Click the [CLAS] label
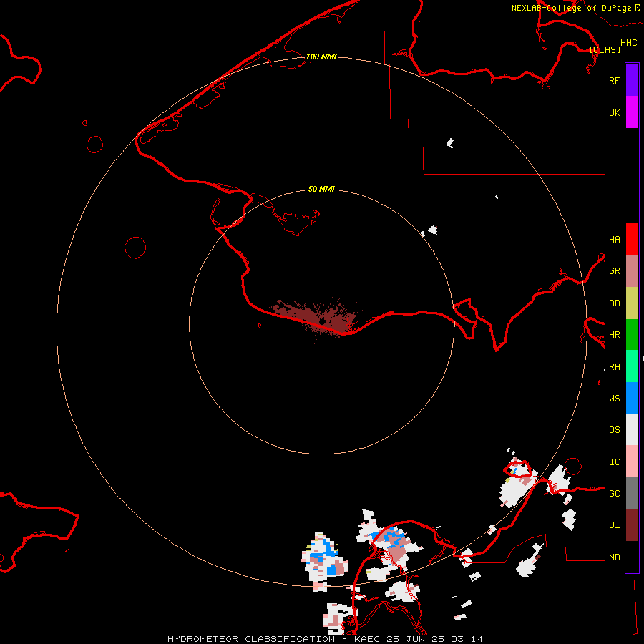This screenshot has height=644, width=644. click(605, 49)
